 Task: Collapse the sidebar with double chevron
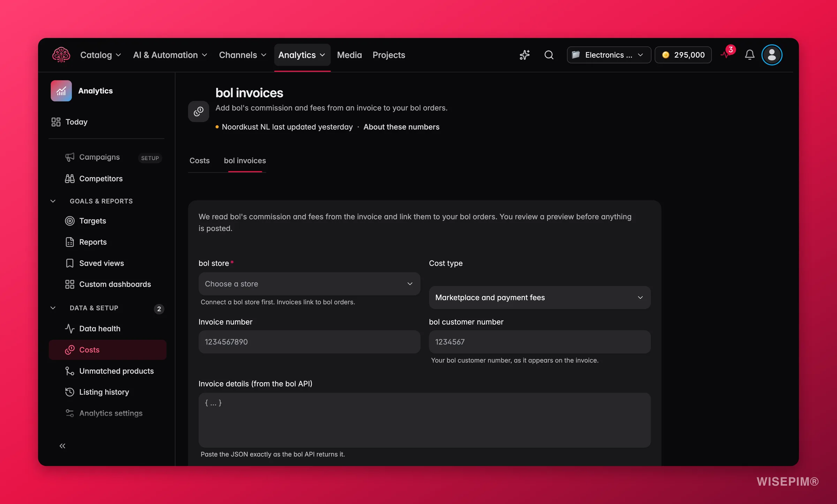pos(62,446)
